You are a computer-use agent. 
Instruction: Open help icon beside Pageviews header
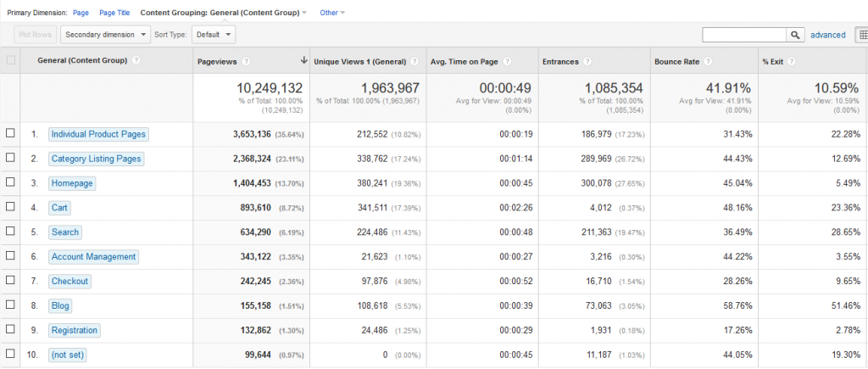click(x=246, y=62)
